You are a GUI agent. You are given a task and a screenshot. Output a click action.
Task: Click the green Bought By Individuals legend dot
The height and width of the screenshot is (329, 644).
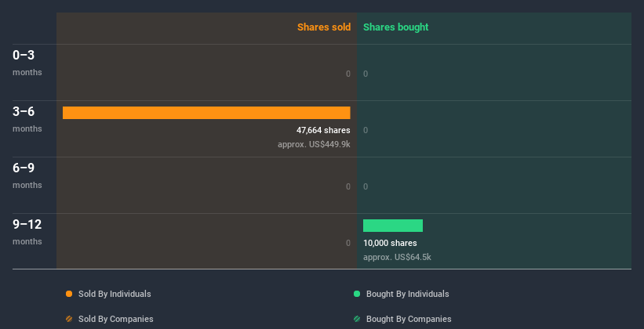tap(357, 294)
